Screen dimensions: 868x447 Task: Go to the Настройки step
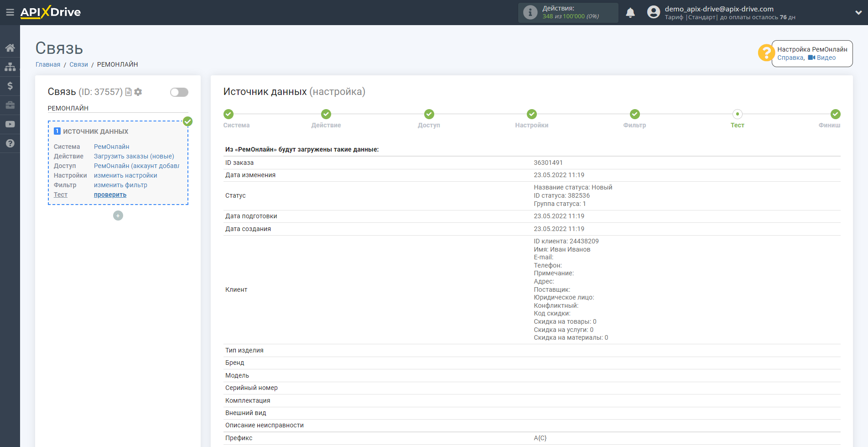532,114
